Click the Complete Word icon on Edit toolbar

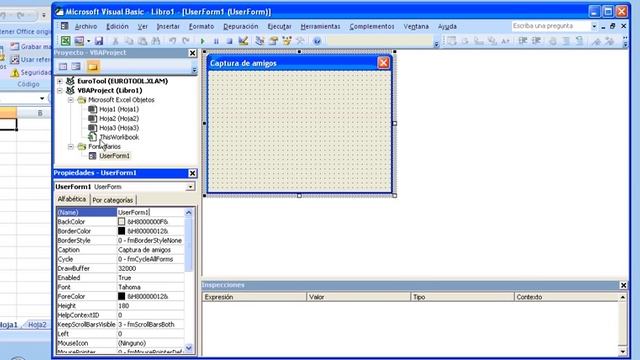click(505, 41)
